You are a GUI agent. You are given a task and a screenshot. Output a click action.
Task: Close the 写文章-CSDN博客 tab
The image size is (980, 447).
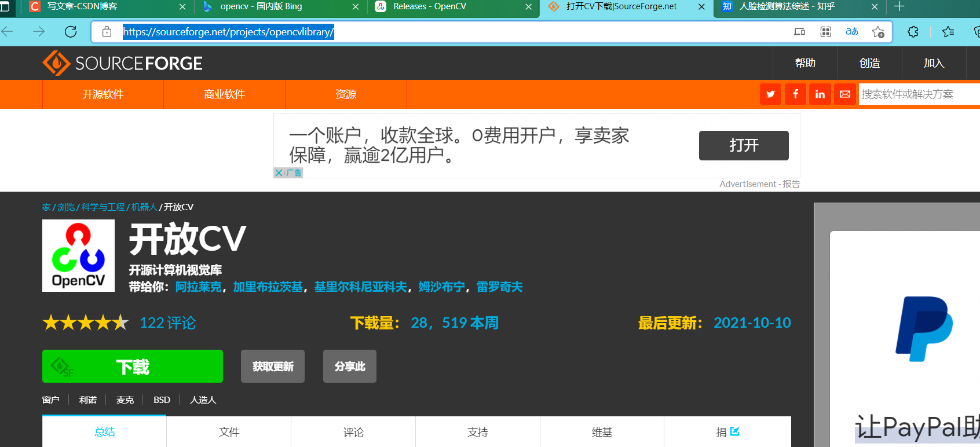pyautogui.click(x=182, y=7)
